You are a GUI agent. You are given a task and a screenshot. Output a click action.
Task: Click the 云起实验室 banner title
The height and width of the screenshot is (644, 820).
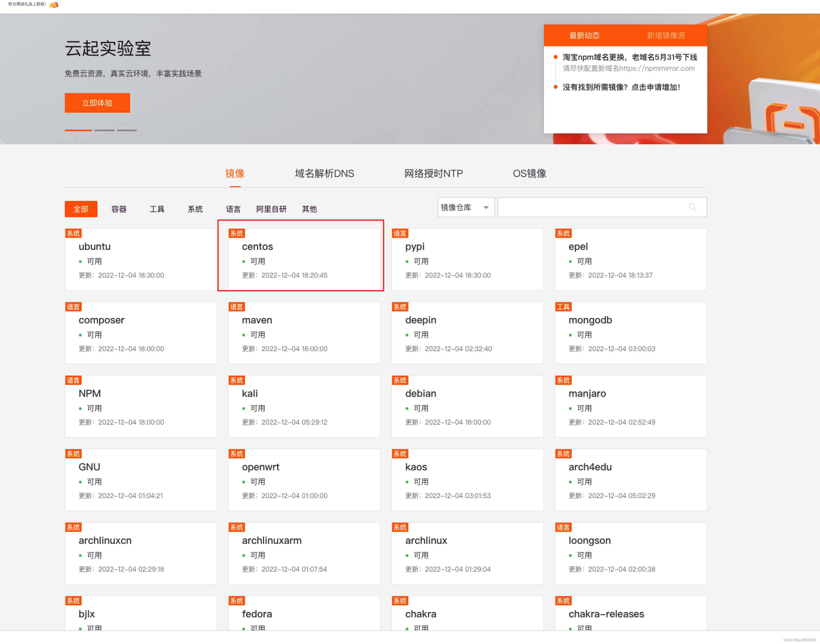point(108,49)
